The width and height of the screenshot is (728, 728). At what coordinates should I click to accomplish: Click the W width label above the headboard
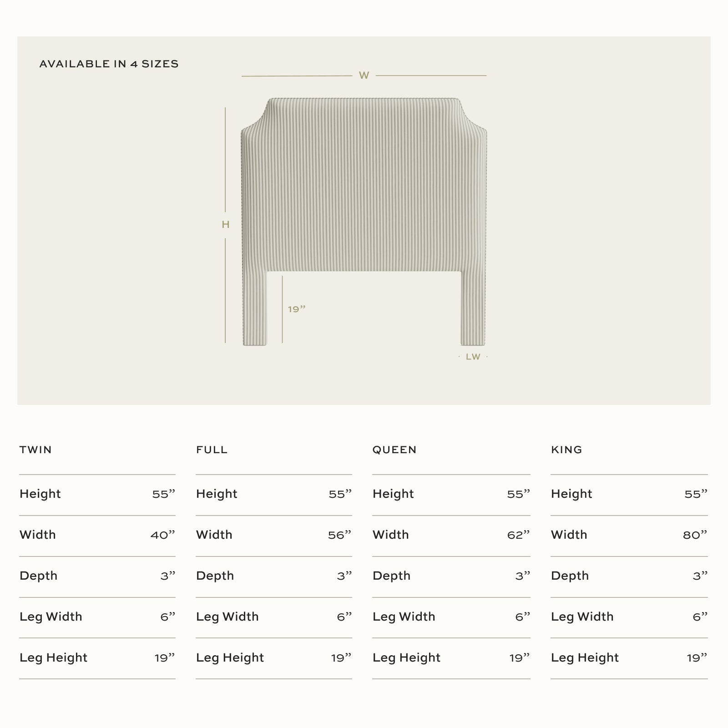pos(364,76)
